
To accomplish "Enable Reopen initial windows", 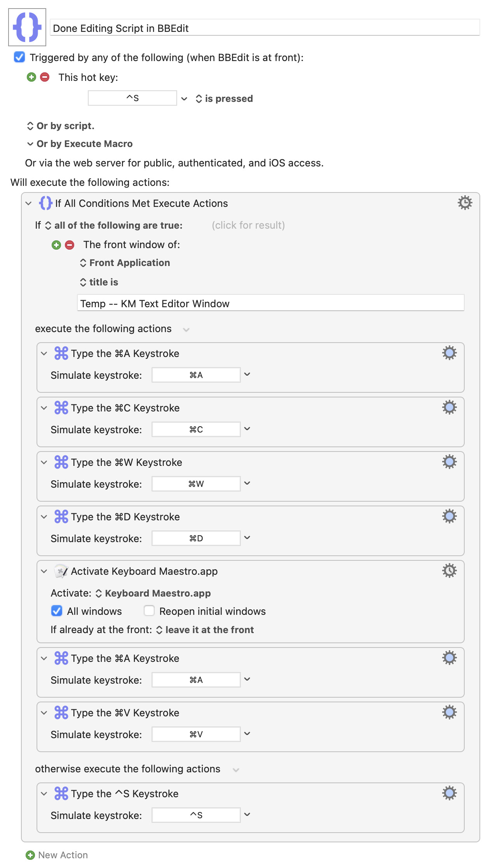I will click(149, 611).
